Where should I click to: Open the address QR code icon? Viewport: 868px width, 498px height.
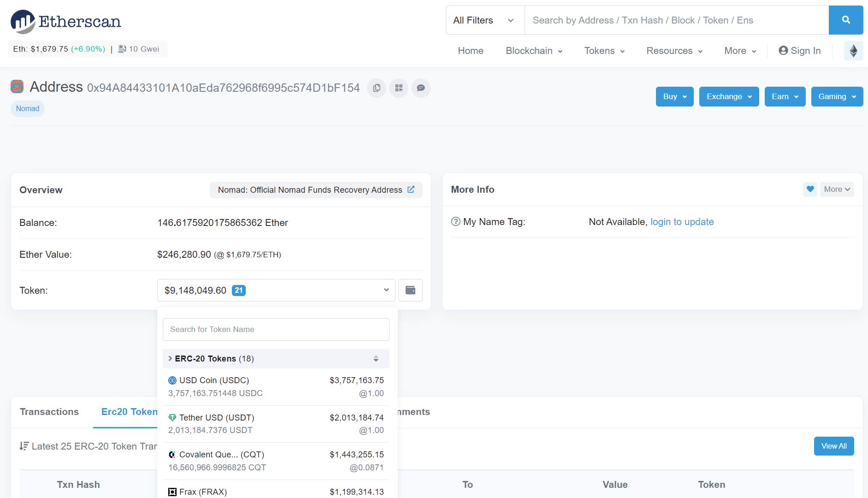tap(399, 88)
